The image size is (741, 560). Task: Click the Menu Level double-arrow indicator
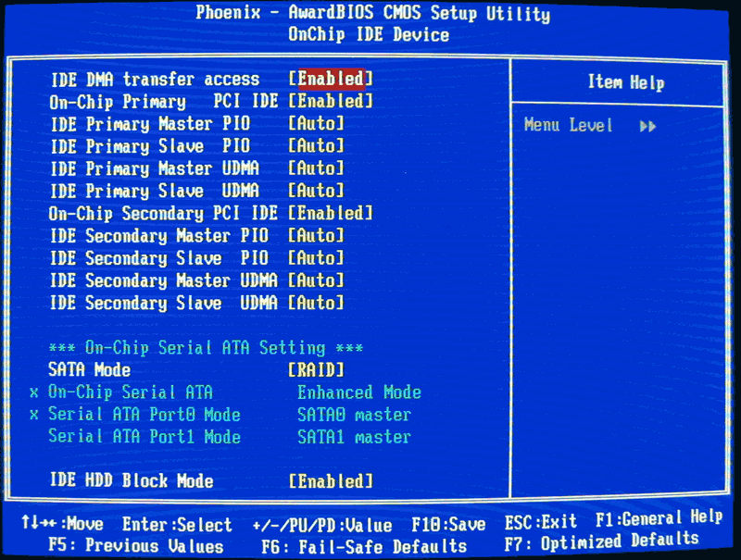pos(647,127)
